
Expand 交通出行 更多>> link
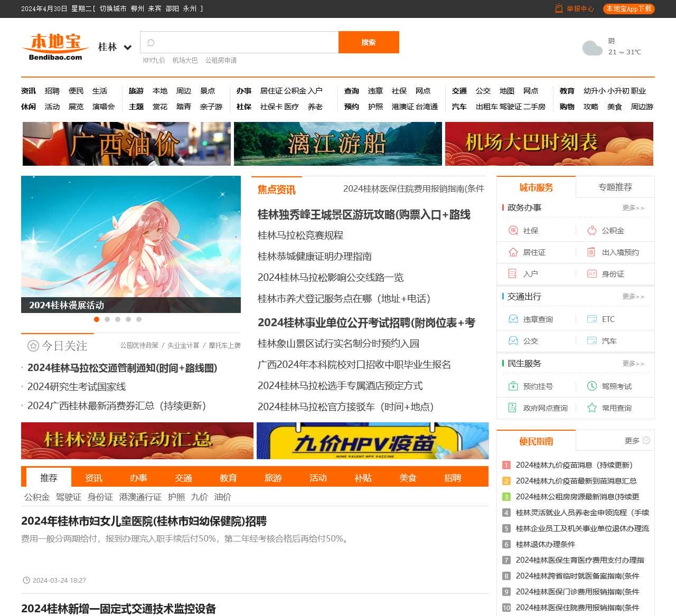(633, 297)
